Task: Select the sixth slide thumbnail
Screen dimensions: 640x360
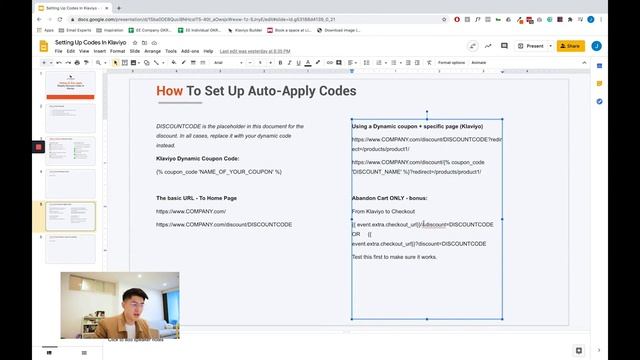Action: point(70,249)
